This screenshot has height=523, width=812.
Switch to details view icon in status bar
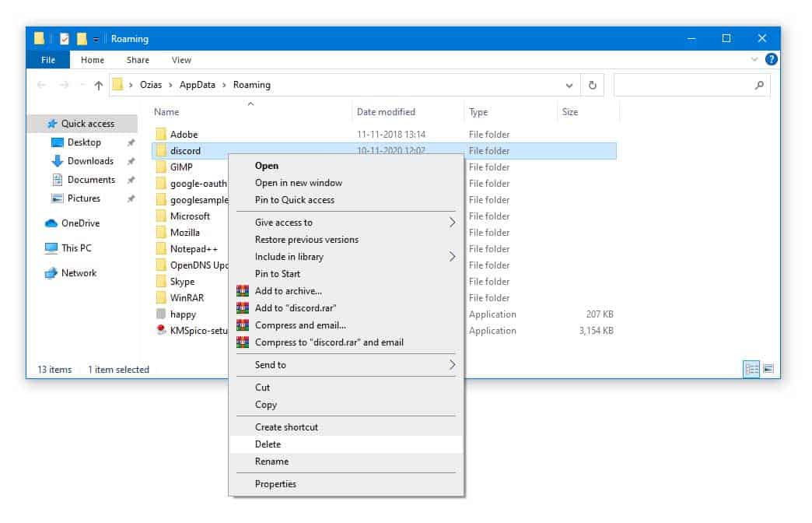(x=751, y=369)
